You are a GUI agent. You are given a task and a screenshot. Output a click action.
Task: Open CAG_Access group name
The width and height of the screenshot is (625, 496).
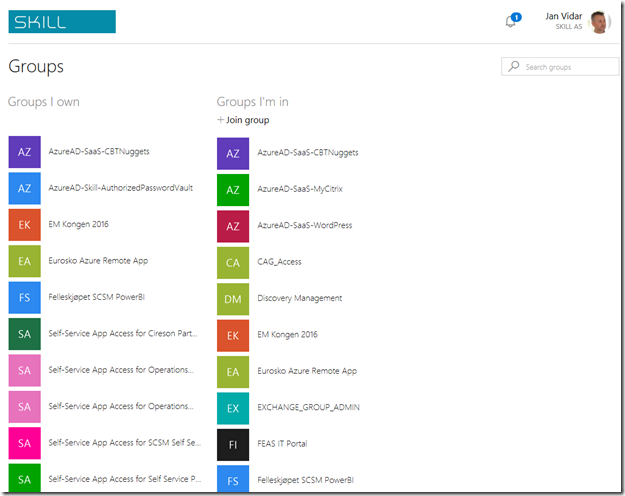point(279,262)
